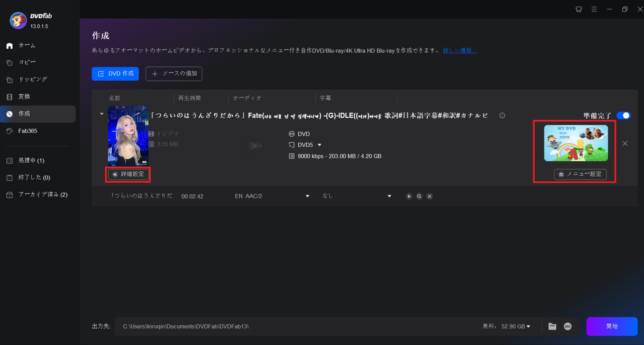The height and width of the screenshot is (345, 644).
Task: Click ソースの追加 button
Action: click(x=174, y=74)
